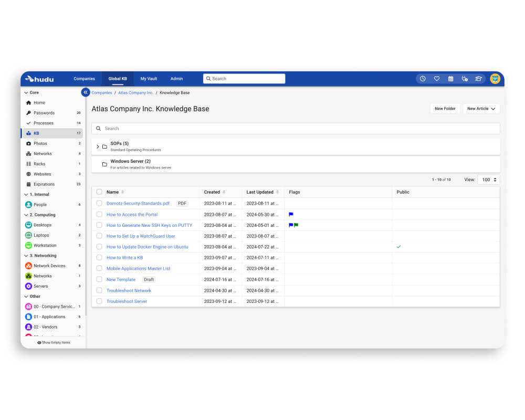Switch to the Global KB tab
The height and width of the screenshot is (420, 525).
[118, 79]
